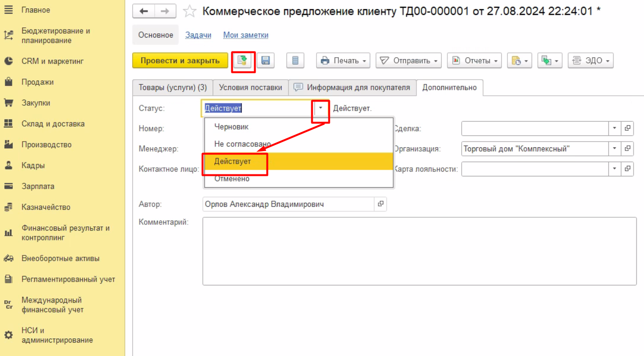Expand the ЭДО dropdown menu
Viewport: 644px width, 356px height.
pos(590,61)
